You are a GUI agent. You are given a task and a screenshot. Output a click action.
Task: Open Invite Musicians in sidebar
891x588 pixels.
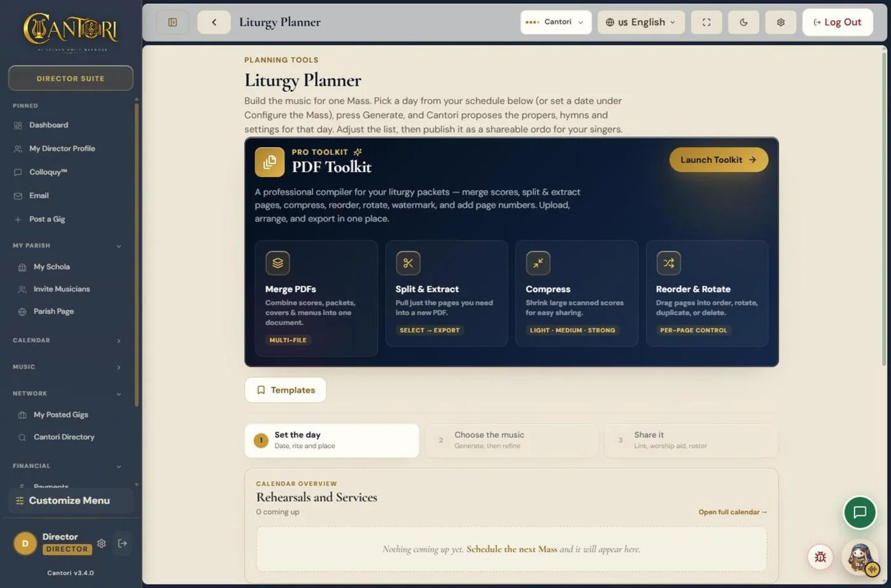click(x=61, y=290)
